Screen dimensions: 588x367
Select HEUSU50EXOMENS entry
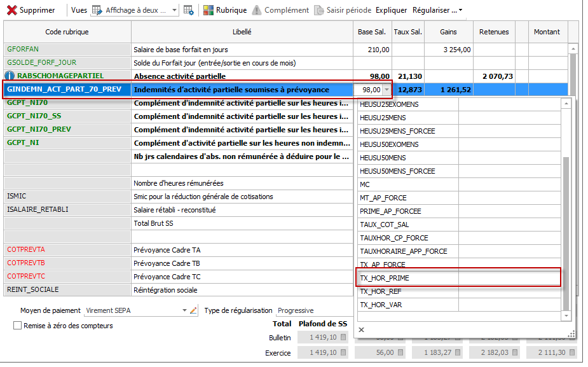coord(458,144)
